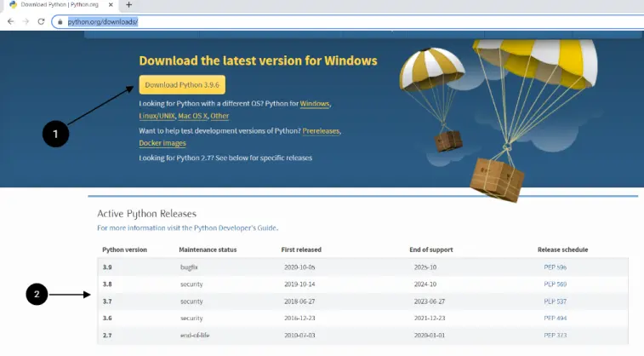644x356 pixels.
Task: Click the End of support column header
Action: 430,250
